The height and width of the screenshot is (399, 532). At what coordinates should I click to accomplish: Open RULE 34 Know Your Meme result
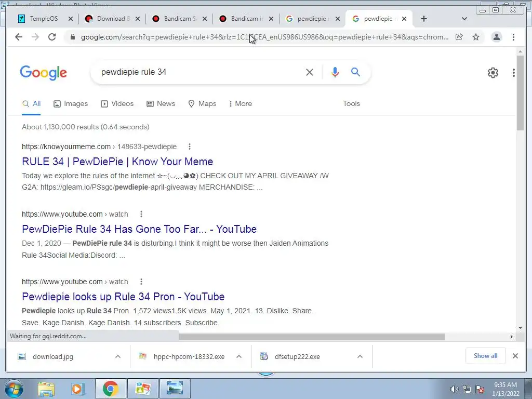[117, 162]
